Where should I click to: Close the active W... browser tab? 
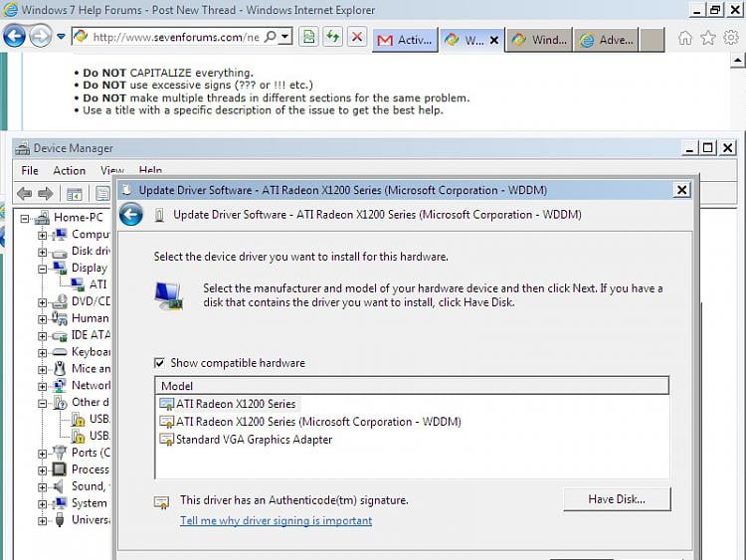494,41
